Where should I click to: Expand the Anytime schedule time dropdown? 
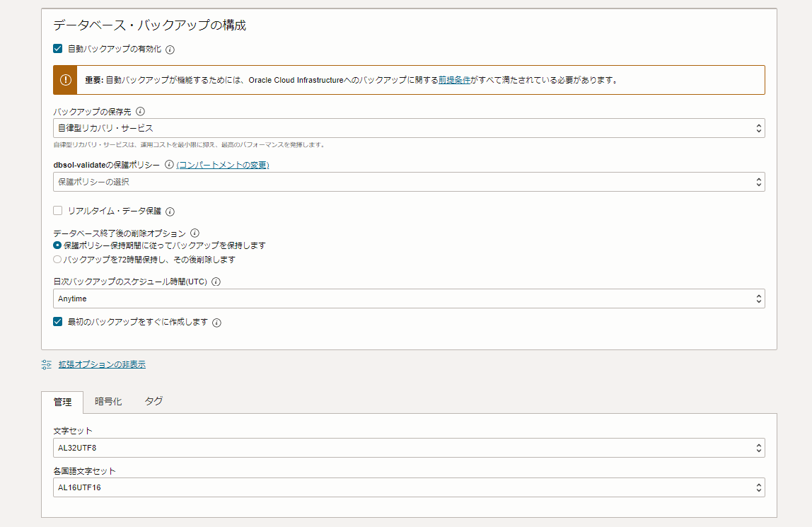pyautogui.click(x=408, y=299)
